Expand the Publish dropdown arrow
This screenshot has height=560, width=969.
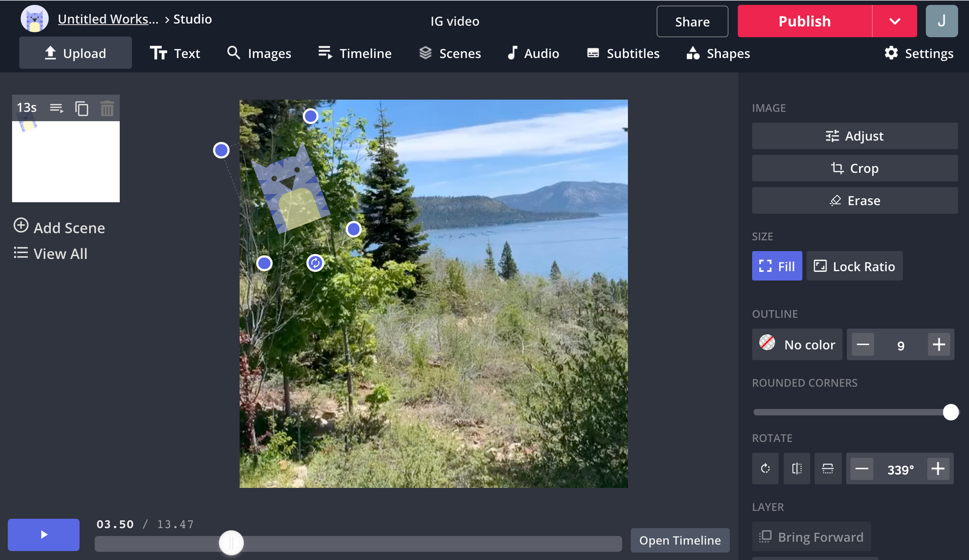[x=894, y=21]
